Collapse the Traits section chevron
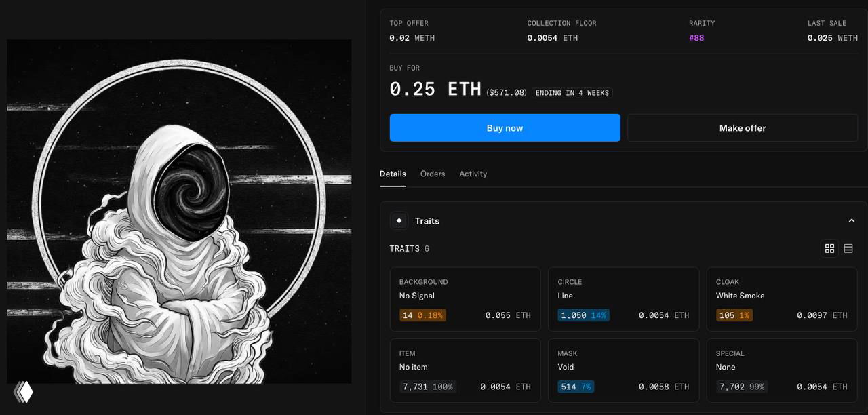This screenshot has width=868, height=415. pyautogui.click(x=852, y=221)
